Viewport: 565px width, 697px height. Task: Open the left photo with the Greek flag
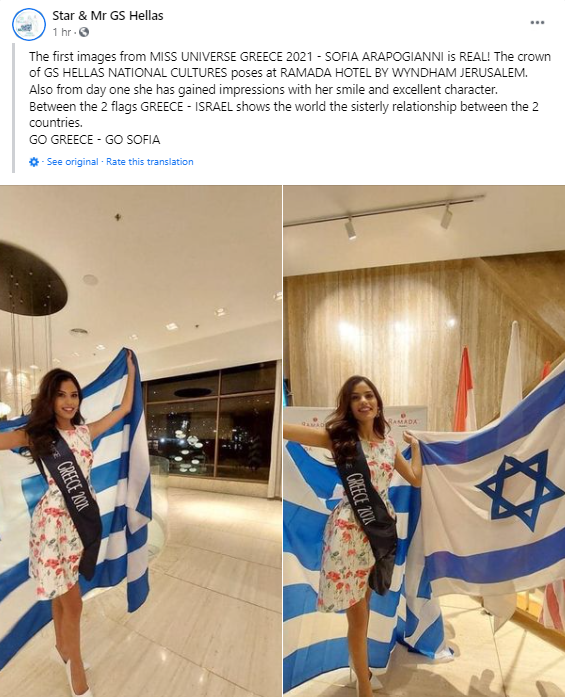coord(140,441)
